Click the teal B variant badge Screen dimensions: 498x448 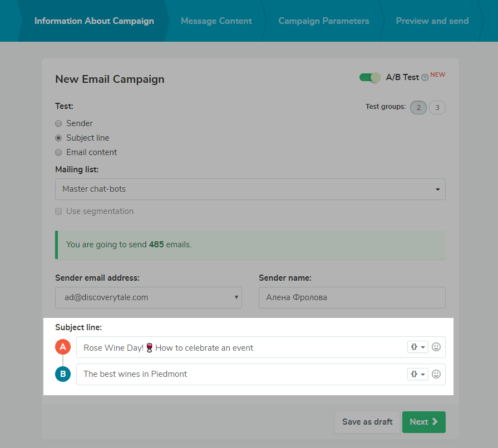[x=63, y=374]
